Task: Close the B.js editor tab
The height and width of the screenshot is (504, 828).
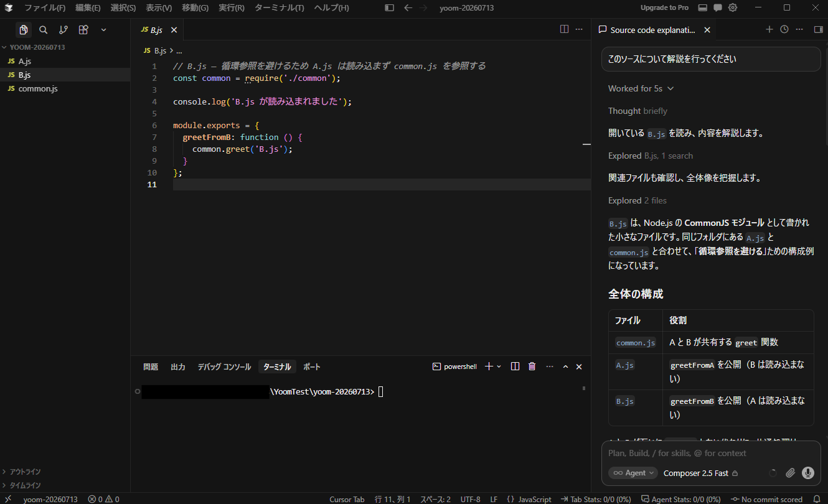Action: [174, 30]
